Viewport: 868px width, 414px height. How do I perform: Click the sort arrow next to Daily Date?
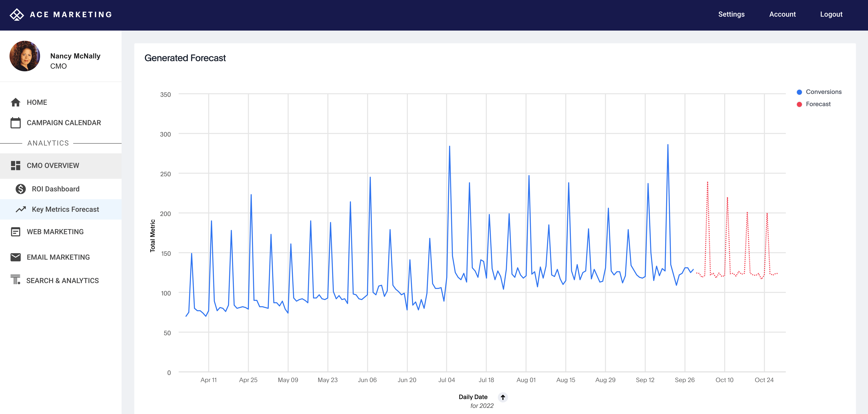(503, 397)
